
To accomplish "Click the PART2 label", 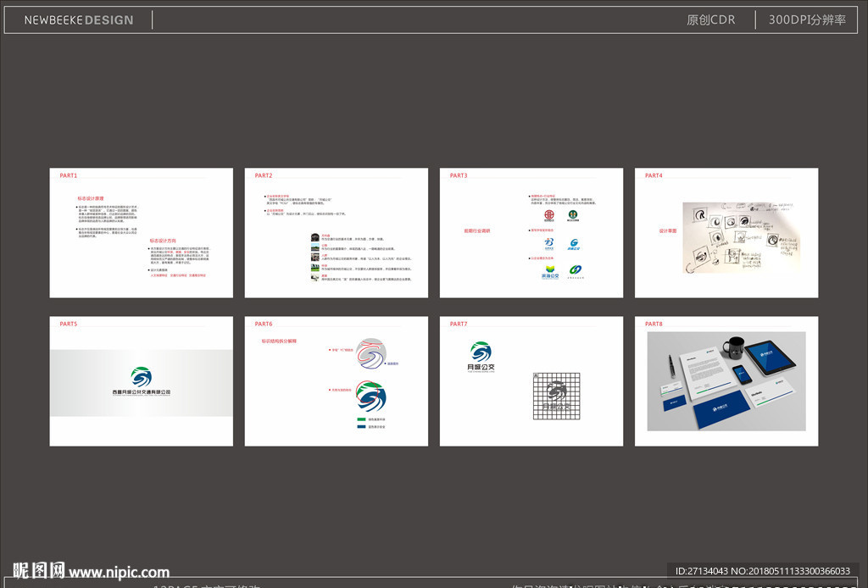I will [x=264, y=175].
